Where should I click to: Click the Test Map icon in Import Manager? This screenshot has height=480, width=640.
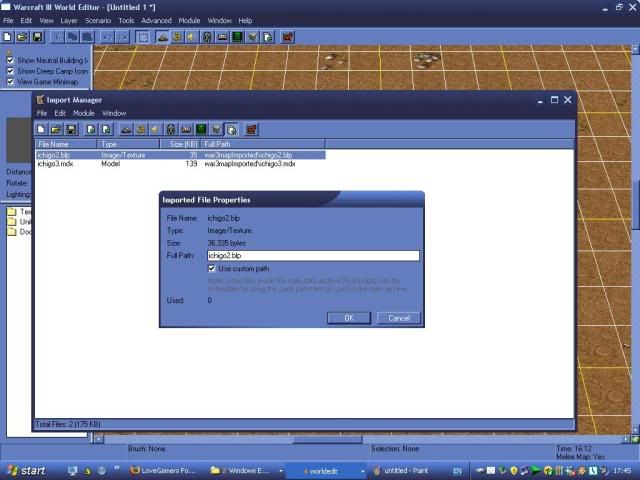251,130
